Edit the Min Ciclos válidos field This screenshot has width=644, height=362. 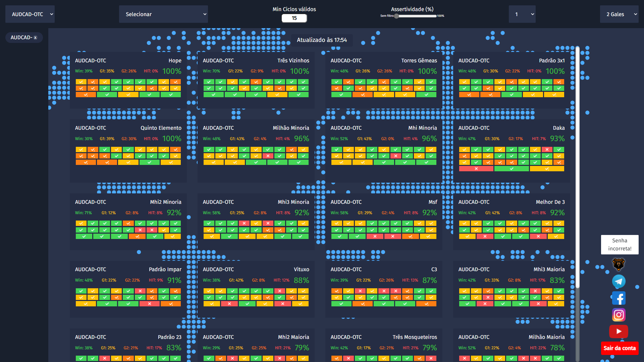[x=294, y=18]
